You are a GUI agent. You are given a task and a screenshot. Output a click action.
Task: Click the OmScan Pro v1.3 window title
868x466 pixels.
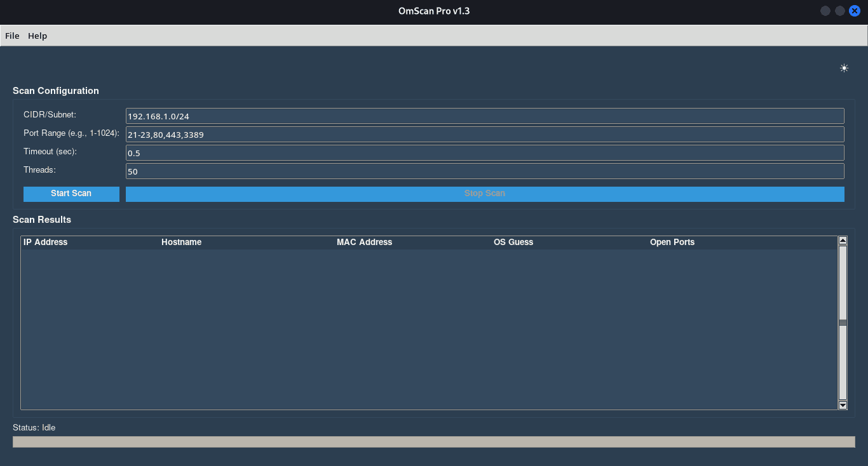[434, 11]
